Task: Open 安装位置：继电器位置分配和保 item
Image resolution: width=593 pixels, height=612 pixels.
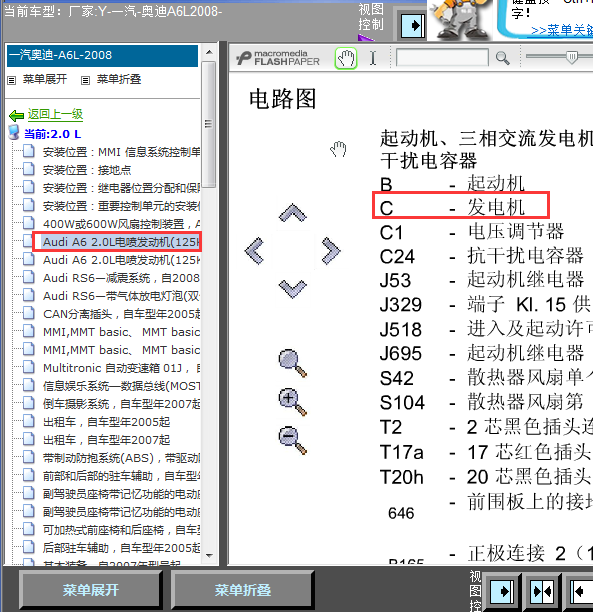Action: (x=121, y=188)
